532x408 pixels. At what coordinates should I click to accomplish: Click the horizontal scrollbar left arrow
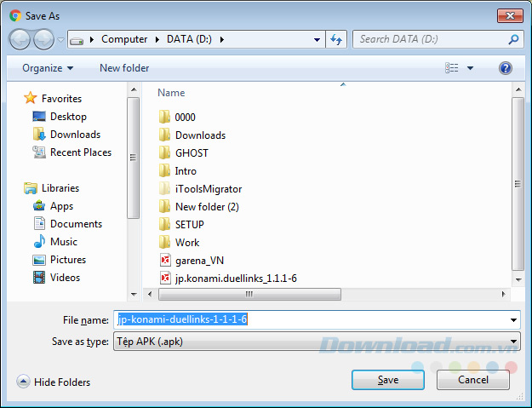pos(150,295)
